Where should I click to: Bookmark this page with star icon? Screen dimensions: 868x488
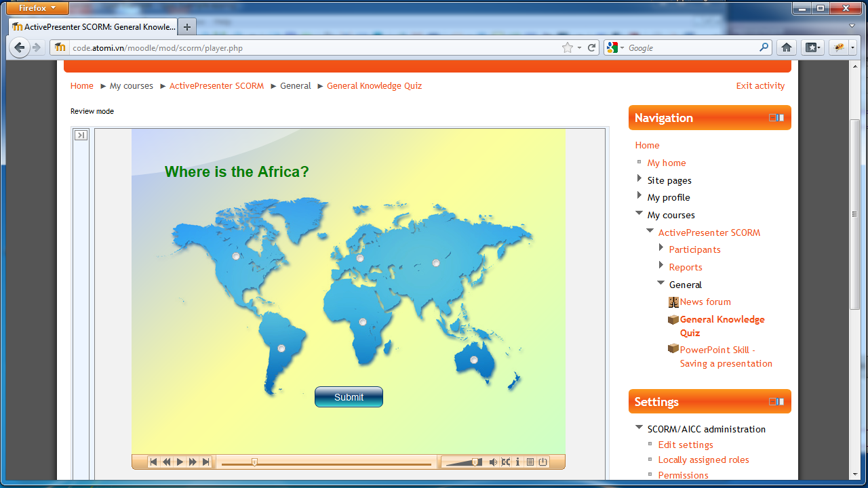tap(568, 47)
